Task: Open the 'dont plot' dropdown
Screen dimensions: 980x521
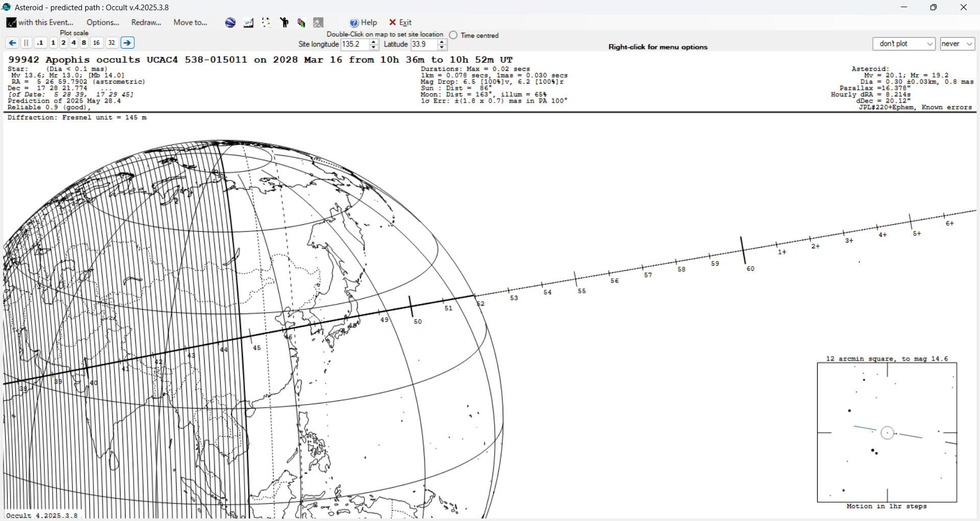Action: click(904, 44)
